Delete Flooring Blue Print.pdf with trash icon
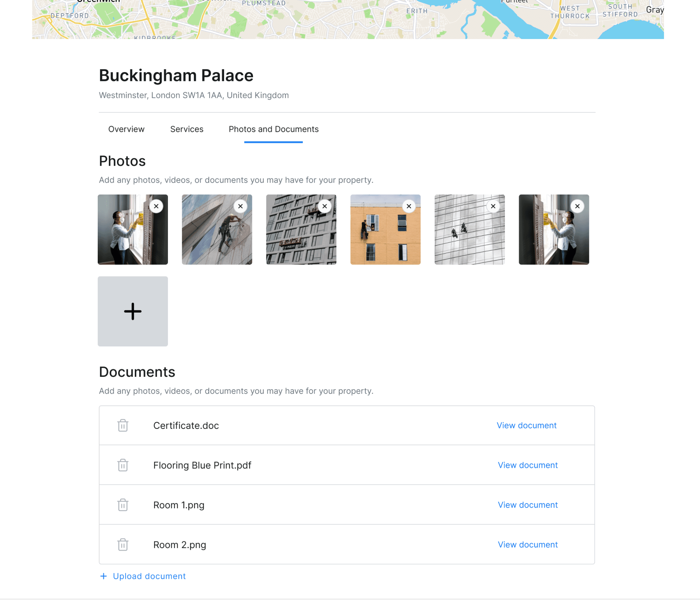 tap(123, 465)
